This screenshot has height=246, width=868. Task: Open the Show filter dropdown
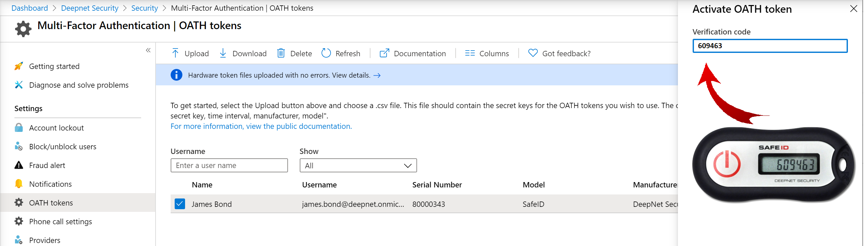click(358, 166)
